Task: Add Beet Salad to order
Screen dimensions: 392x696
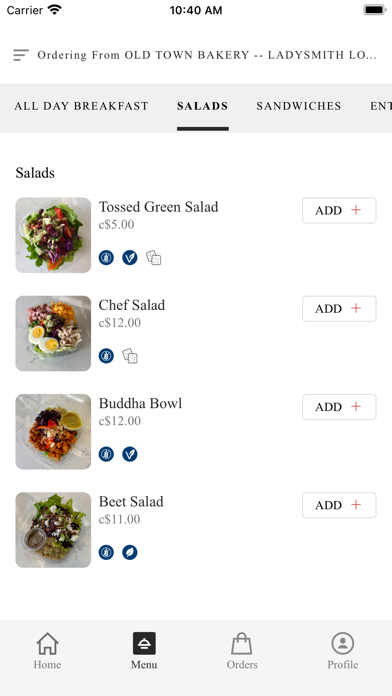Action: [339, 505]
